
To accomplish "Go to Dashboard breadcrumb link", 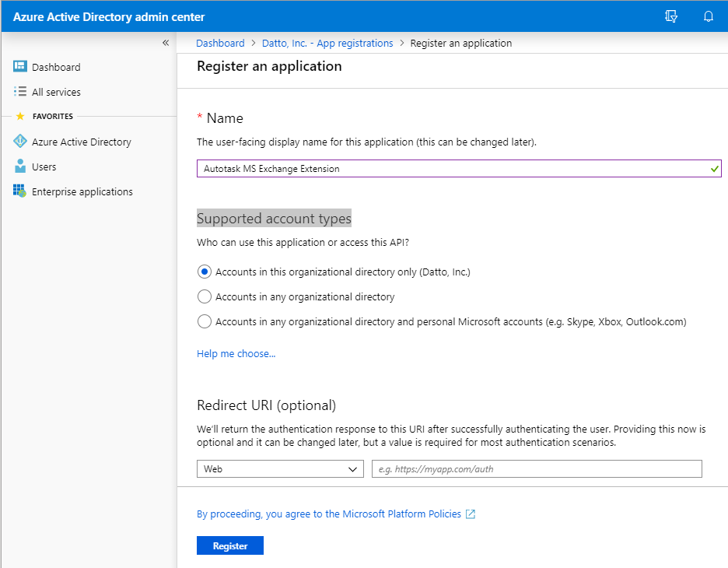I will click(x=220, y=44).
